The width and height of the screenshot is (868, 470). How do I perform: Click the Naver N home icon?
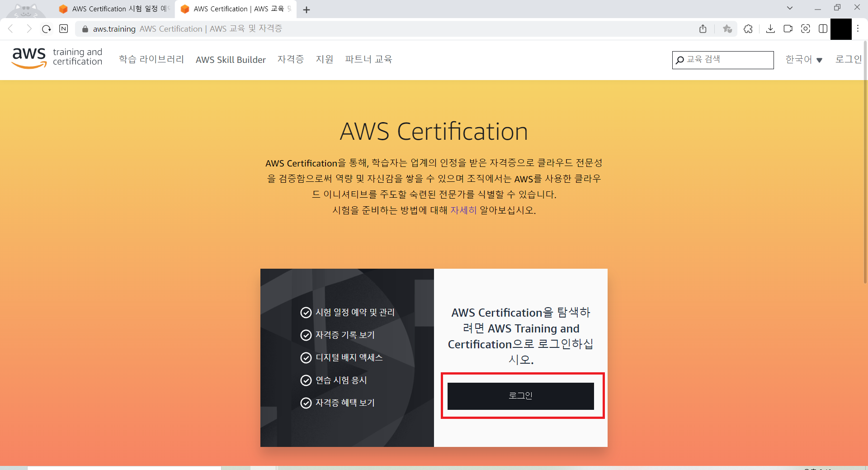click(64, 29)
